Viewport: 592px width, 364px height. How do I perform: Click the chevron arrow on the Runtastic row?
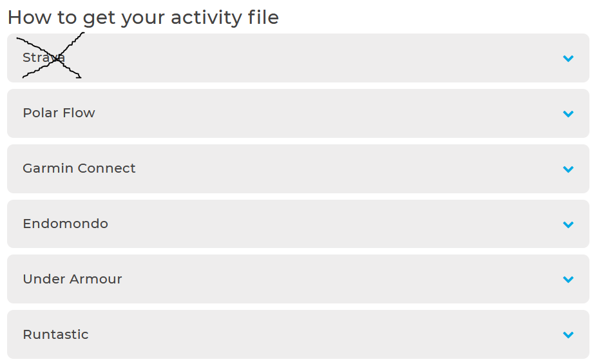pyautogui.click(x=568, y=335)
